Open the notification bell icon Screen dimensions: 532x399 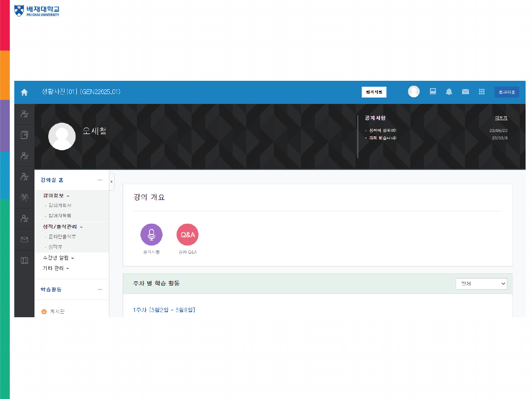point(449,92)
